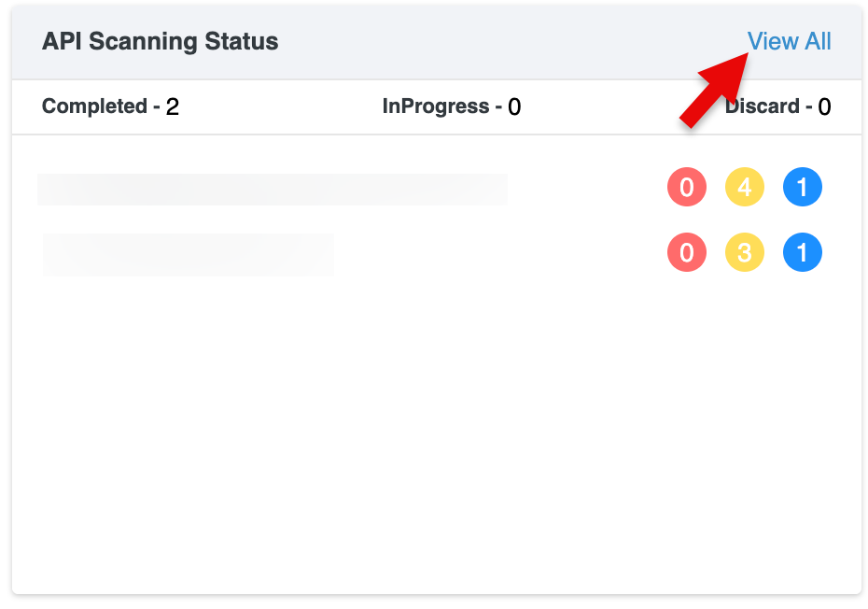Screen dimensions: 868x609
Task: Select the Discard - 0 status filter
Action: coord(777,106)
